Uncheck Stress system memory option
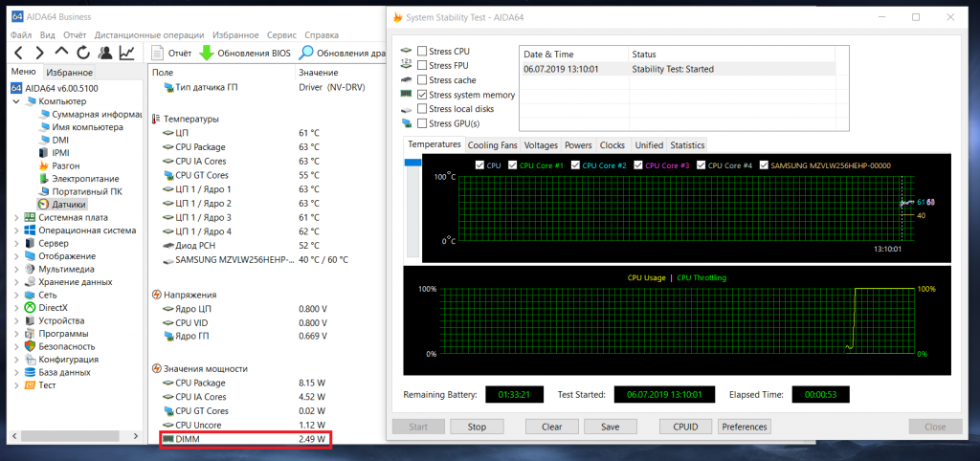Screen dimensions: 980x461 [x=422, y=95]
